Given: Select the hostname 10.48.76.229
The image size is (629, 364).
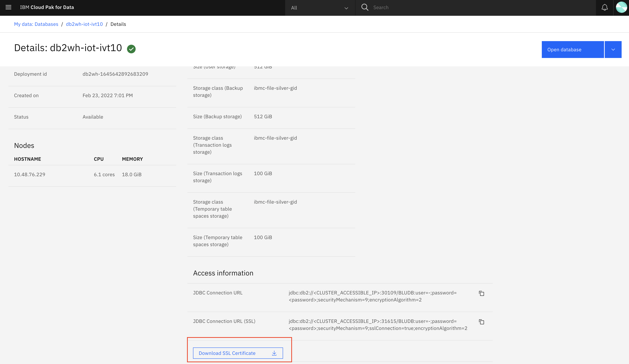Looking at the screenshot, I should 30,175.
